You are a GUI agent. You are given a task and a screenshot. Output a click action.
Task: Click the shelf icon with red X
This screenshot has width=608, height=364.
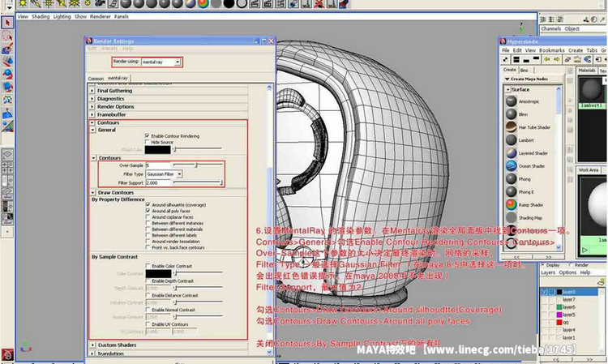point(319,4)
